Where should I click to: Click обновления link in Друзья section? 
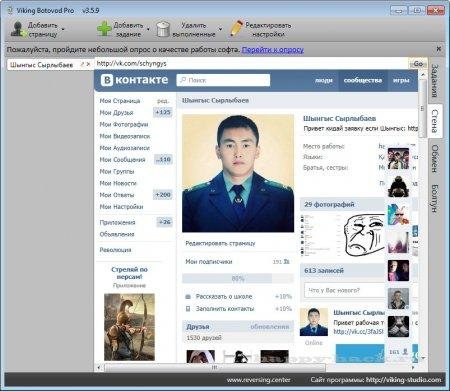[x=269, y=327]
